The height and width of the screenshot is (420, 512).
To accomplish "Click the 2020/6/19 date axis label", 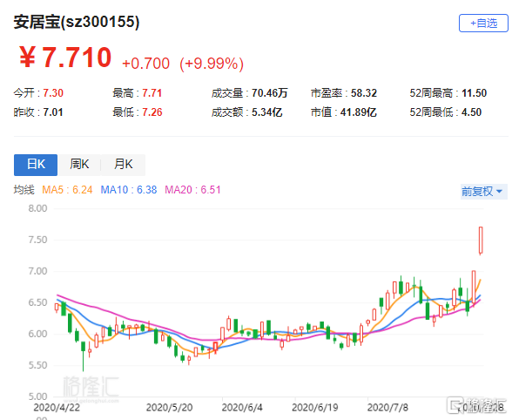I will point(315,408).
